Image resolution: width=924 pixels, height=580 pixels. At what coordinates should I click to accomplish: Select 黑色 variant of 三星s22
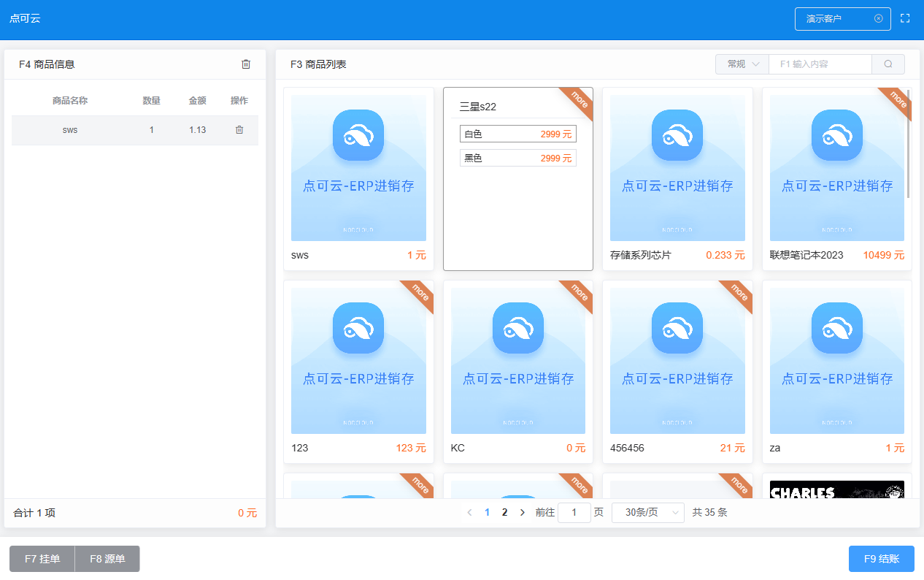(x=517, y=158)
